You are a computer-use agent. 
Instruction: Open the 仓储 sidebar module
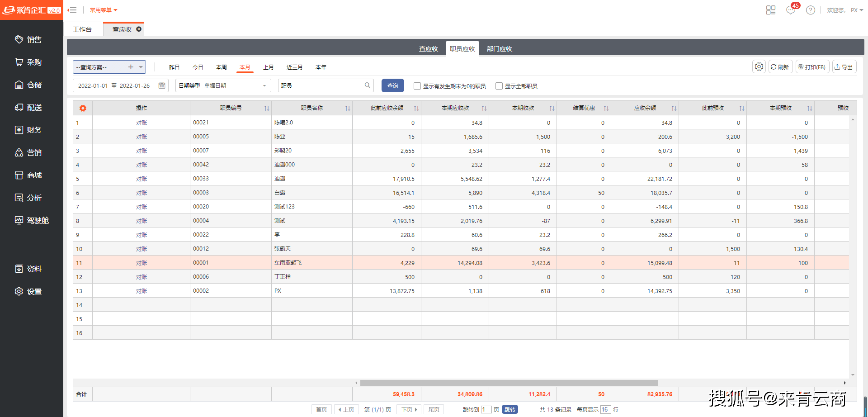click(x=28, y=85)
